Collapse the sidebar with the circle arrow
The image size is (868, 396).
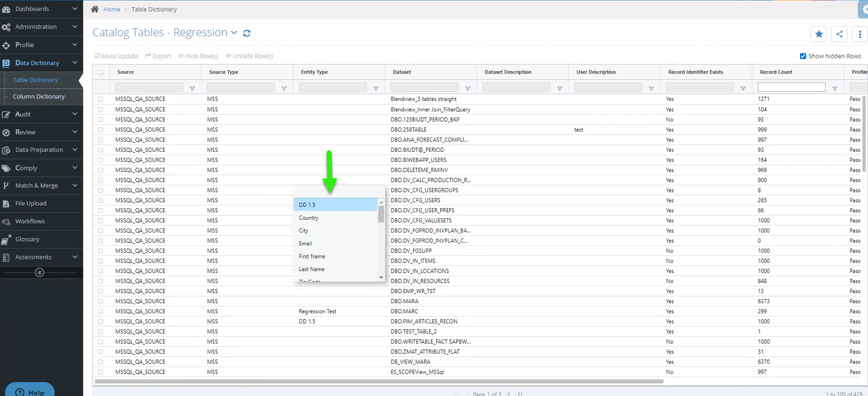coord(40,273)
